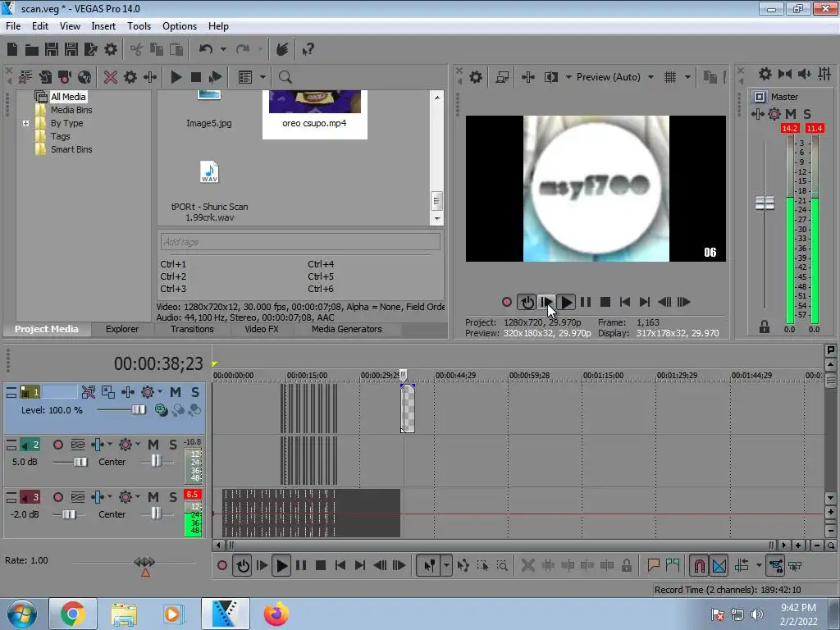Click the Dim Output speaker icon
Viewport: 840px width, 630px height.
(804, 74)
